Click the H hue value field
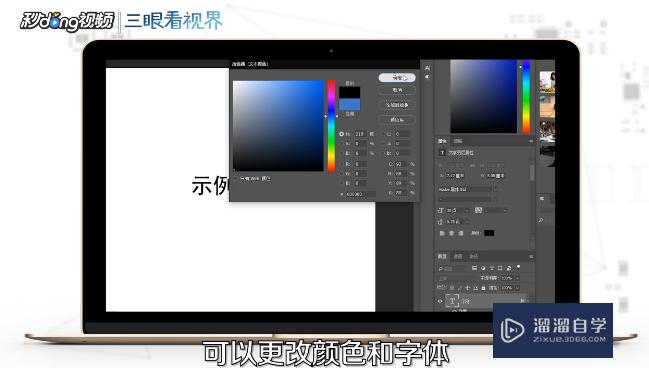649x368 pixels. [361, 134]
